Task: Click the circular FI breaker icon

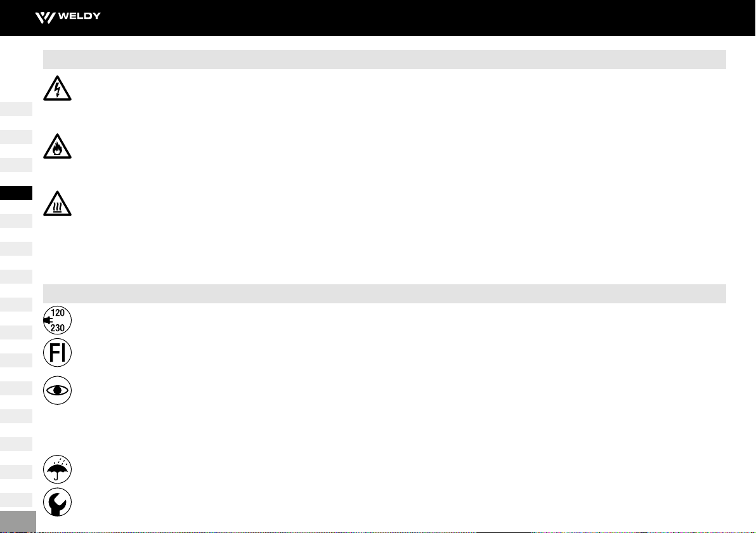Action: coord(57,353)
